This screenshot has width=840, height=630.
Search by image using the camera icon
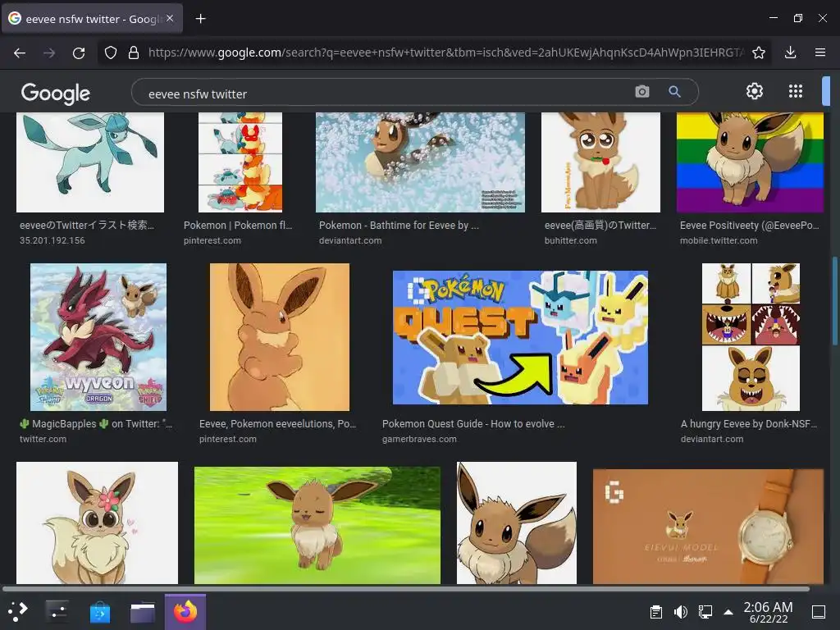tap(642, 92)
